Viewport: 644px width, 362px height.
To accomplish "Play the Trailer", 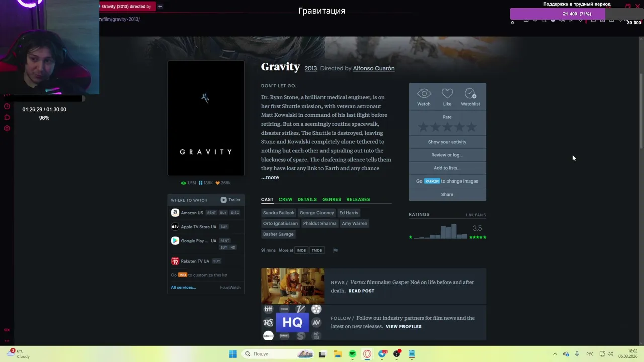I will (x=231, y=200).
